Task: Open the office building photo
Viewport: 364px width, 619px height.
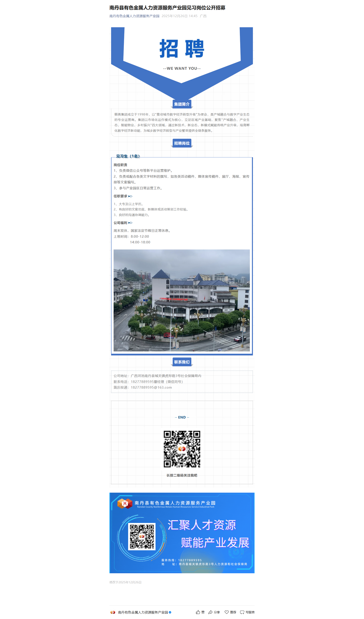Action: tap(181, 300)
